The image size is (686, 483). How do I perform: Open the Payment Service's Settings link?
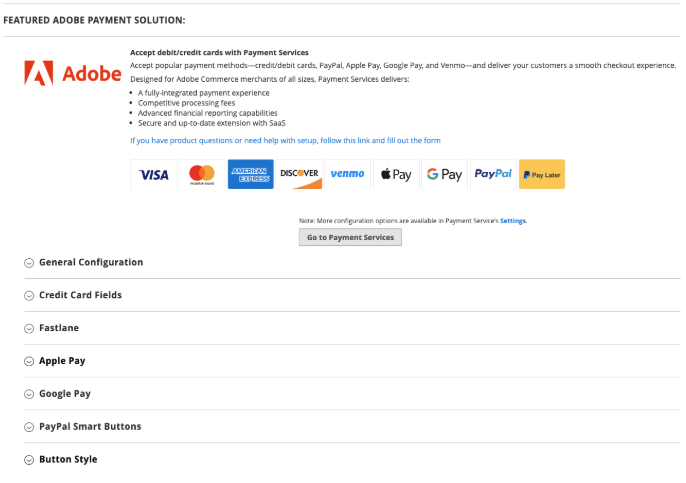[x=512, y=220]
